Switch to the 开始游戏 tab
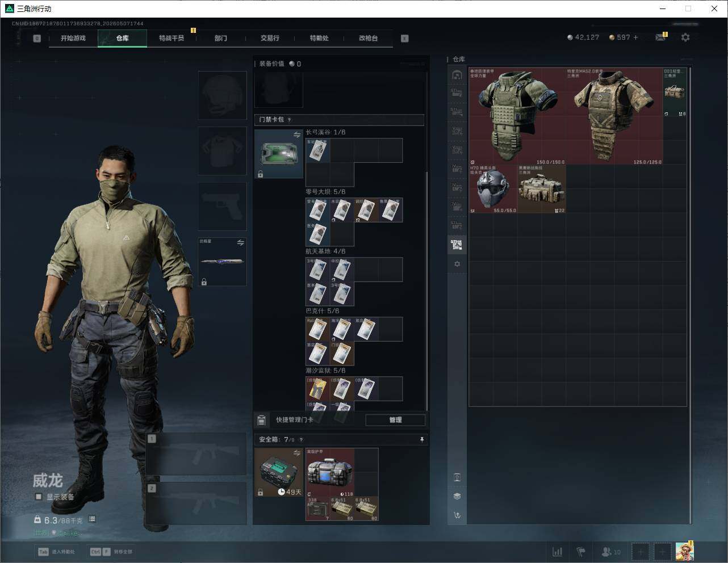The image size is (728, 563). [73, 38]
